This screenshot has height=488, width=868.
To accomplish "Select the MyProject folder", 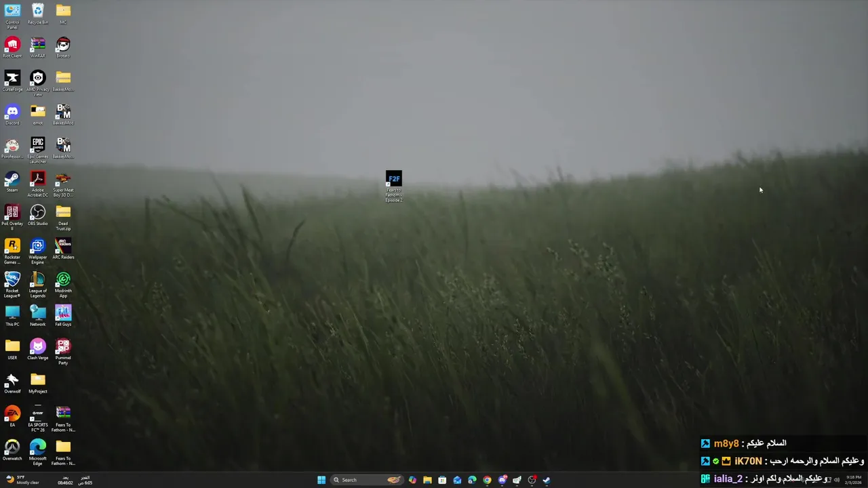I will [x=37, y=383].
